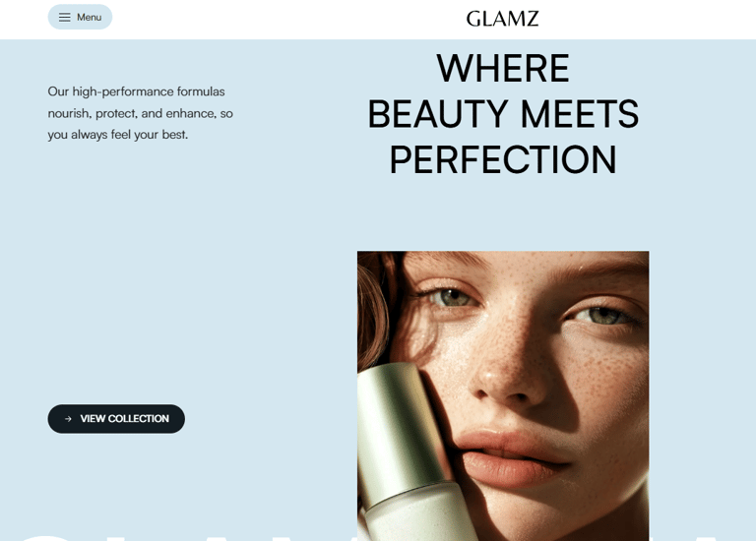756x541 pixels.
Task: Click the 'nourish, protect, and enhance' text line
Action: (141, 113)
